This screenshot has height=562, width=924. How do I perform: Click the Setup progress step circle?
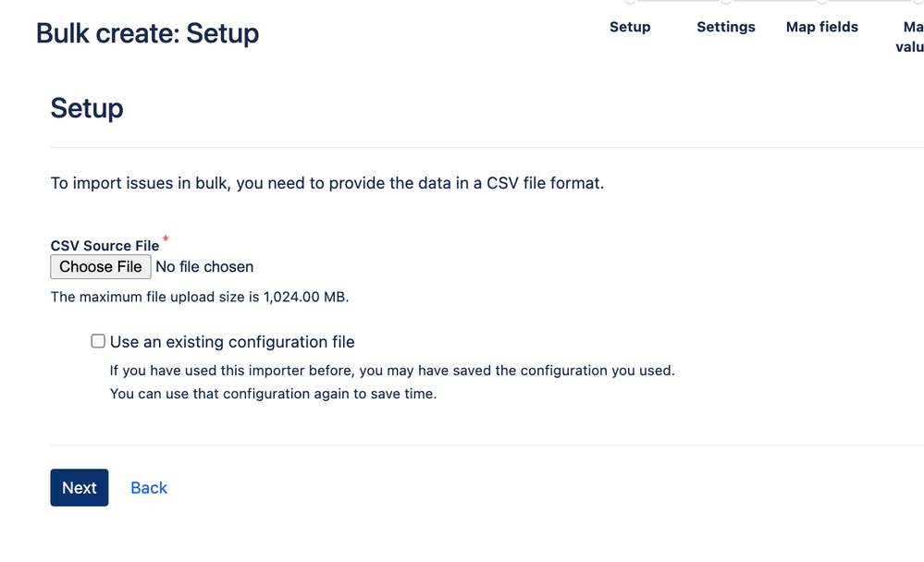[630, 5]
